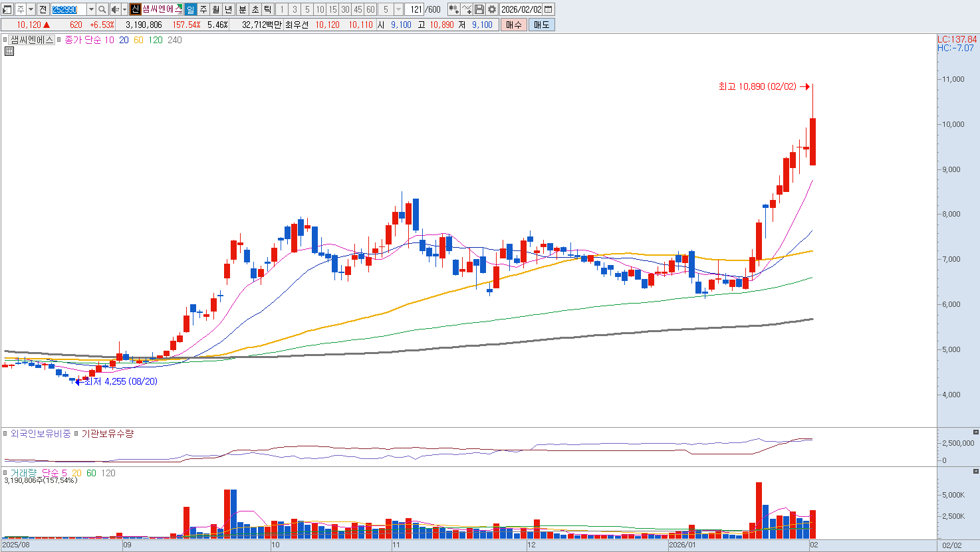Expand the stock code dropdown arrow
Image resolution: width=980 pixels, height=552 pixels.
coord(91,9)
